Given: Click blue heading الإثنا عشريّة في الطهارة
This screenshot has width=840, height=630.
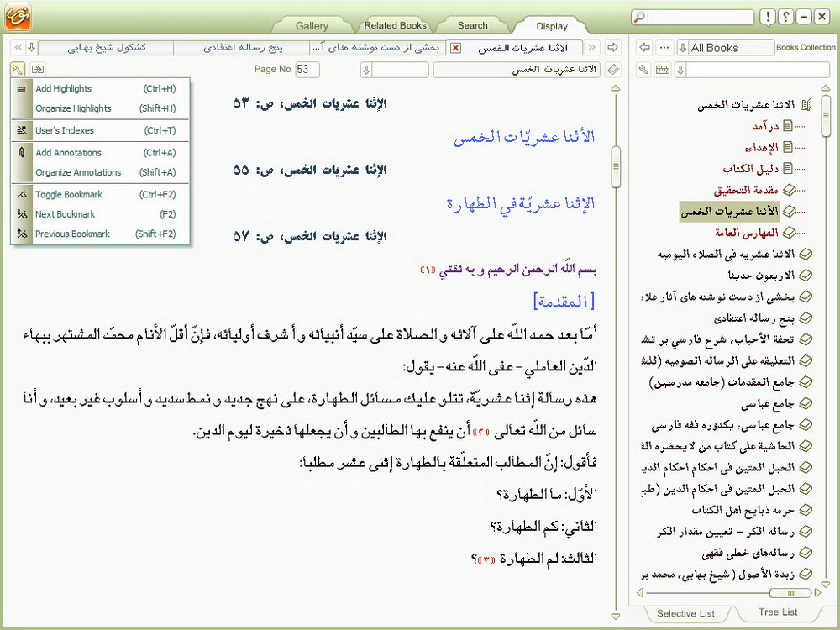Looking at the screenshot, I should (x=521, y=203).
